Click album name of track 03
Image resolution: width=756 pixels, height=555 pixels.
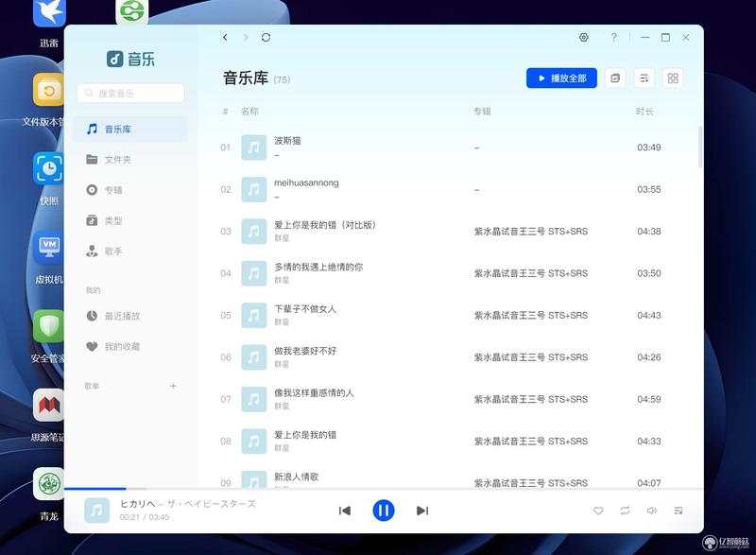[531, 232]
